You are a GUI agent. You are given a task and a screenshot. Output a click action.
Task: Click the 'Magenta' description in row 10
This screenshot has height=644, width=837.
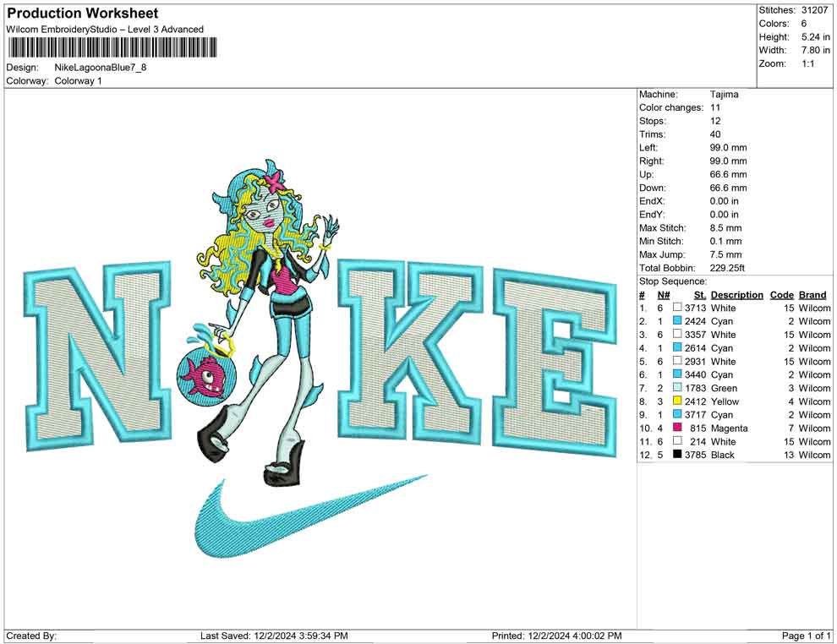[729, 428]
